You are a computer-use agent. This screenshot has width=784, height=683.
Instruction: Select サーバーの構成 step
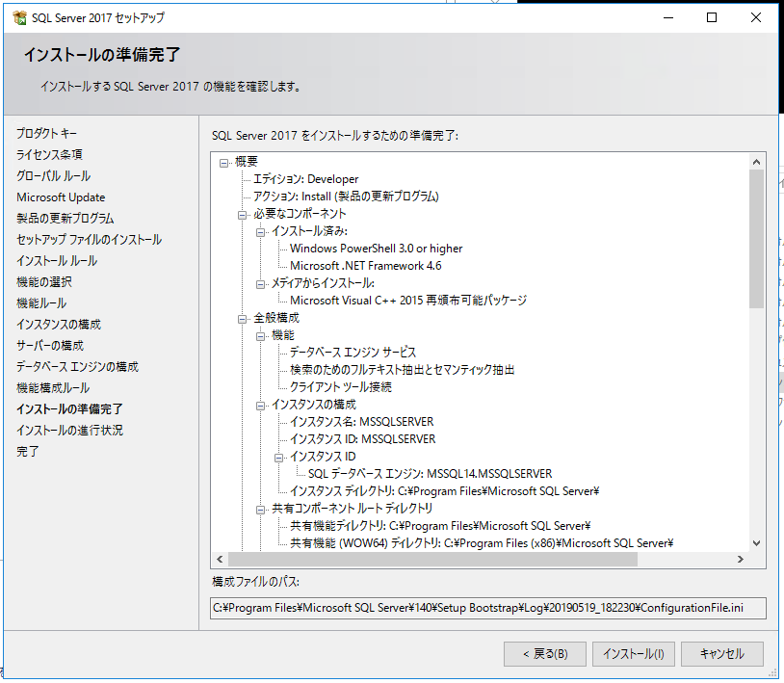pos(50,346)
